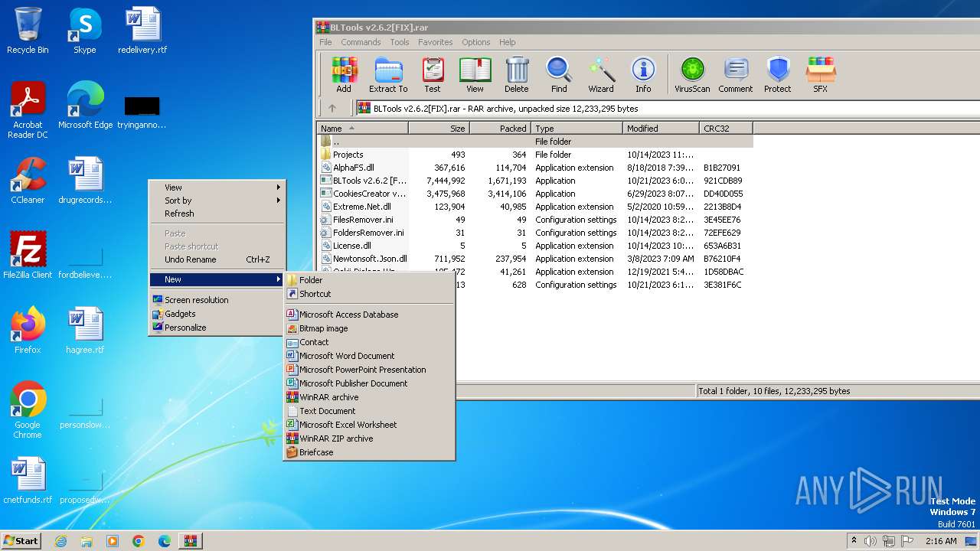The width and height of the screenshot is (980, 551).
Task: Select the Microsoft Edge desktop icon
Action: pos(85,105)
